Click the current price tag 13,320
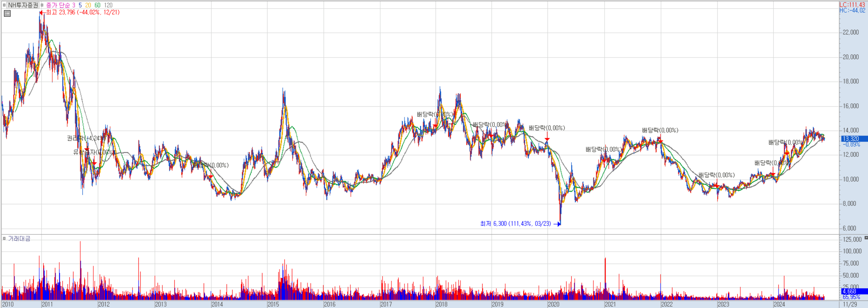The height and width of the screenshot is (308, 868). [854, 139]
